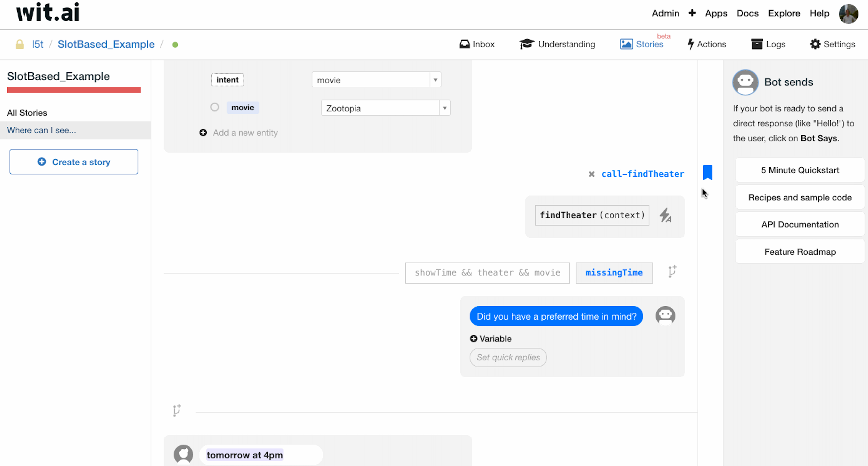
Task: Remove call-findTheater bookmark with the X icon
Action: pyautogui.click(x=591, y=174)
